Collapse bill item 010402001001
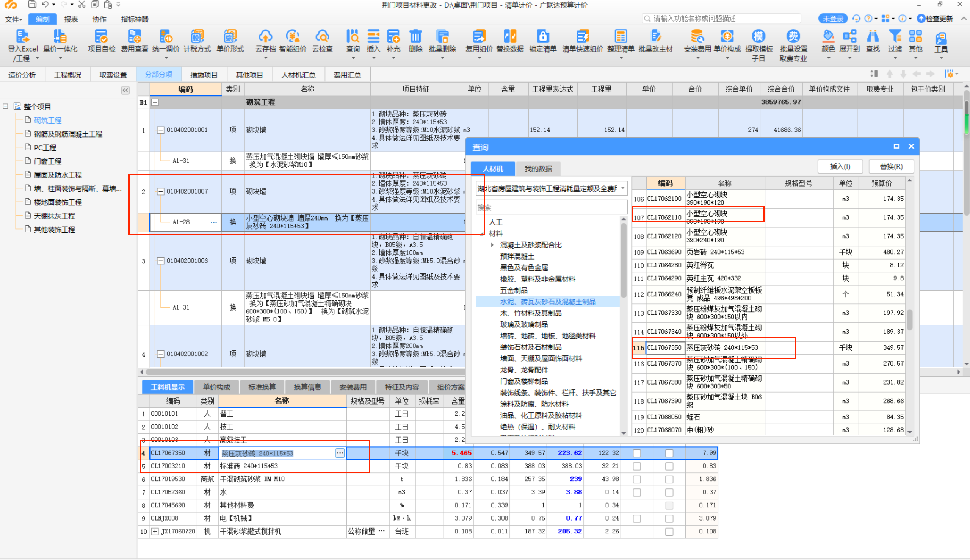This screenshot has width=970, height=560. tap(160, 130)
